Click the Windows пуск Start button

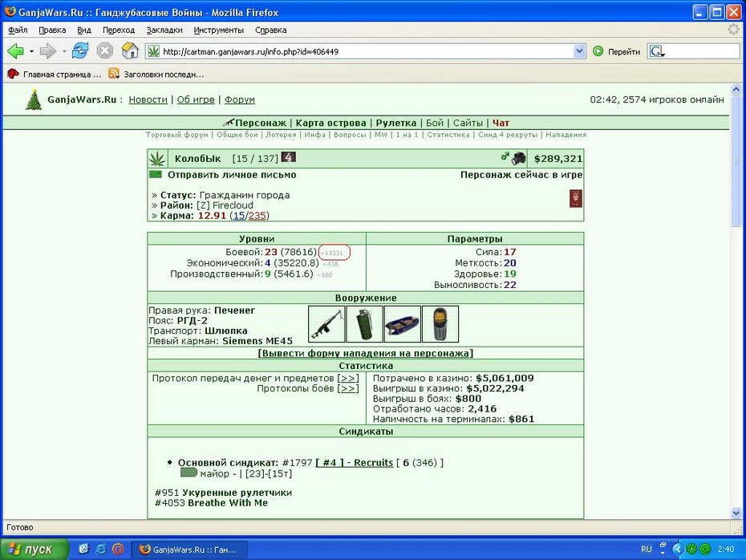(32, 550)
